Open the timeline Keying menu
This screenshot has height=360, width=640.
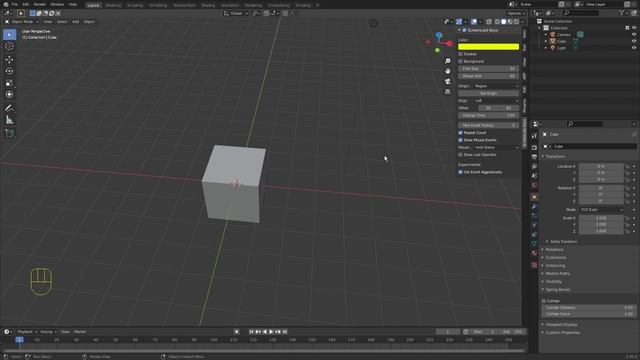pos(48,332)
